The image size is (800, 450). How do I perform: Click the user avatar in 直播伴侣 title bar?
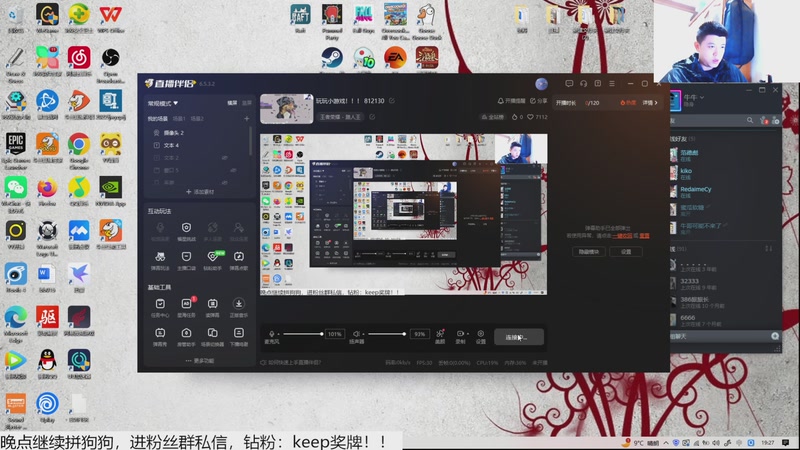tap(541, 84)
